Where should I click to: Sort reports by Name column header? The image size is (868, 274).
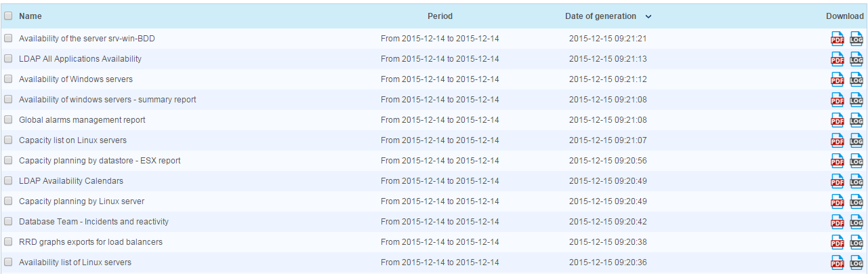pyautogui.click(x=30, y=16)
